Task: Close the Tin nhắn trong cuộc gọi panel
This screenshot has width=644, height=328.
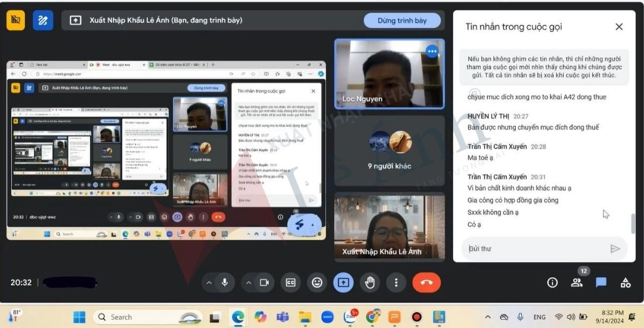Action: 619,27
